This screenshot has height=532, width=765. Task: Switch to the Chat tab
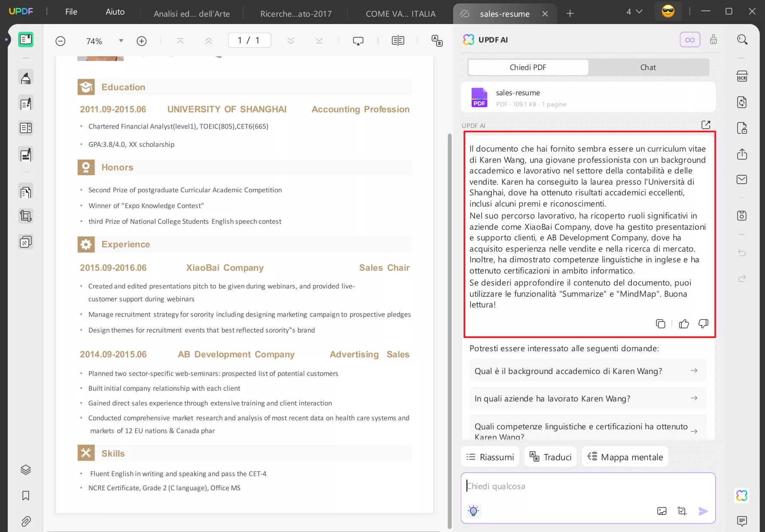pos(648,67)
